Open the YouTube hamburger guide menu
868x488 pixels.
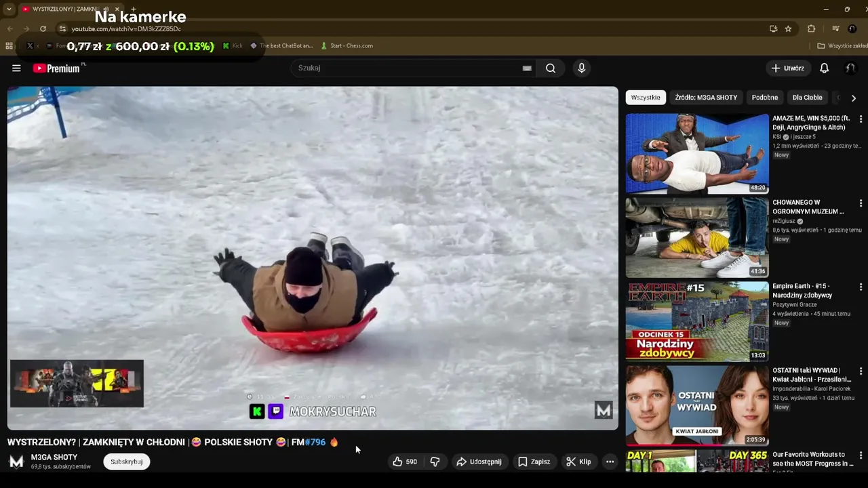16,68
